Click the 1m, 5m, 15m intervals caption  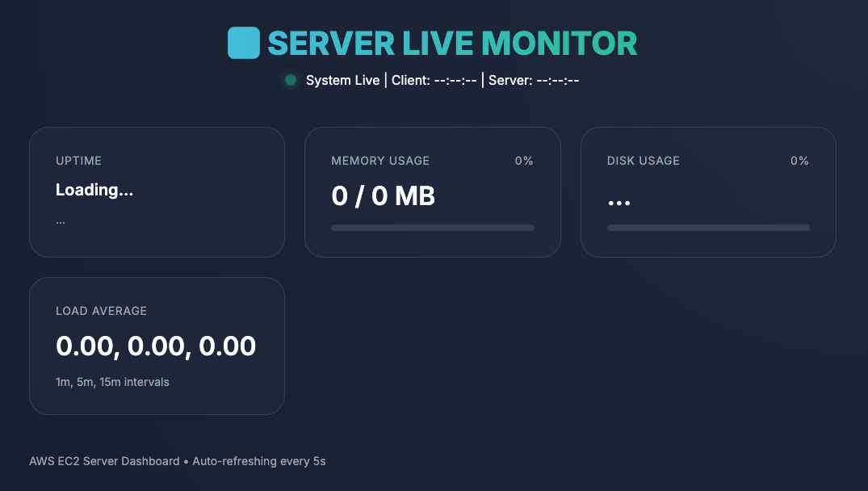click(x=112, y=382)
